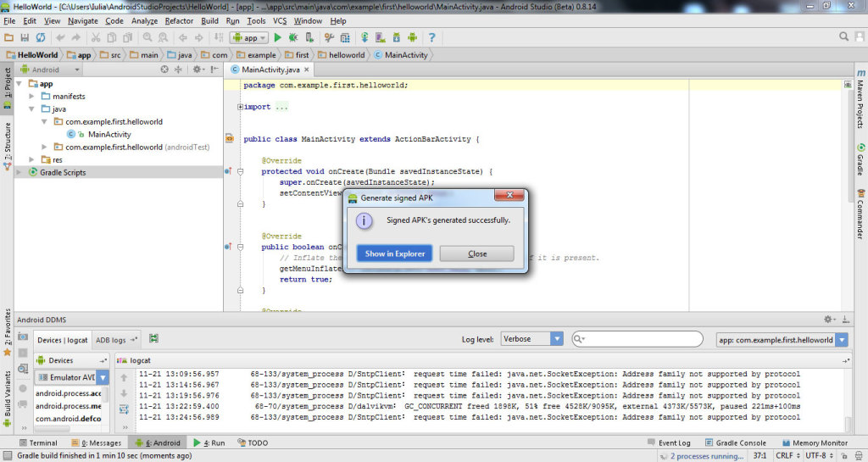The image size is (868, 462).
Task: Open AVD Manager icon
Action: pos(381,37)
